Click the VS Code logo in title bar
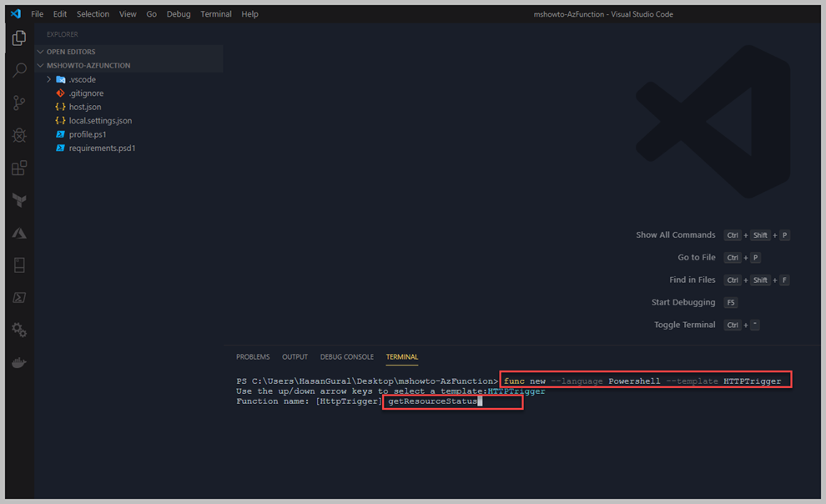The image size is (826, 504). click(x=16, y=13)
